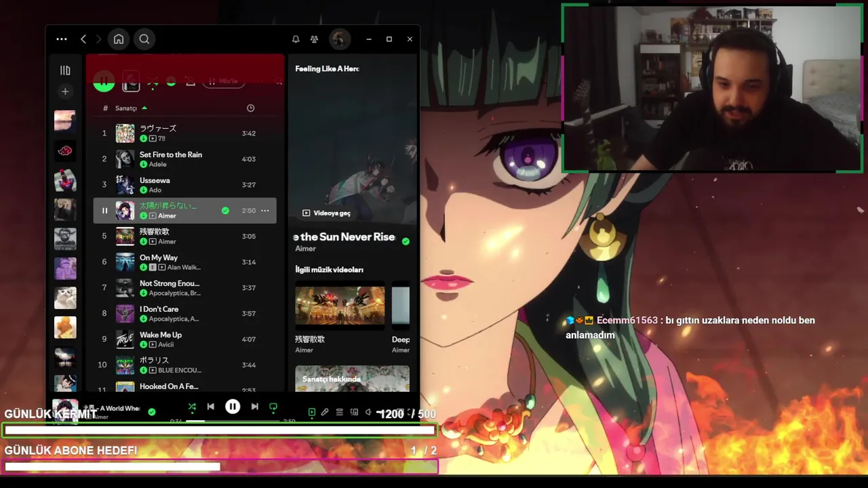Screen dimensions: 868x488
Task: Select the 残響散歌 track in list
Action: (x=184, y=237)
